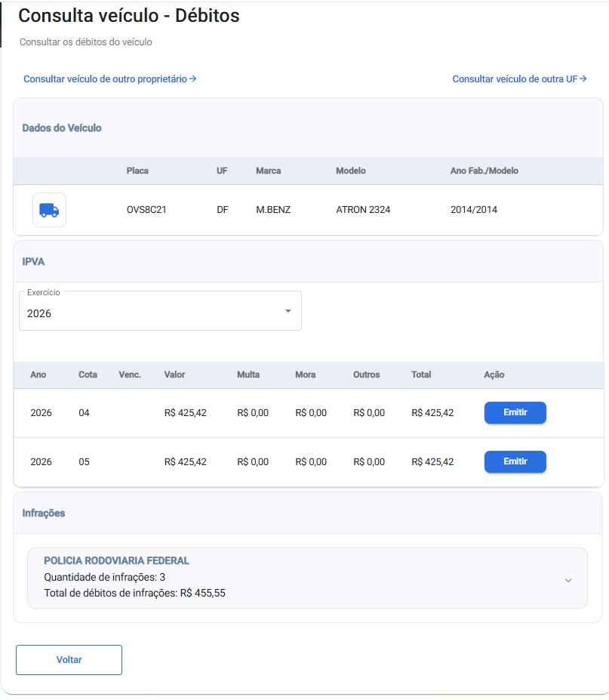Click the Valor column header
This screenshot has height=700, width=609.
pos(174,375)
